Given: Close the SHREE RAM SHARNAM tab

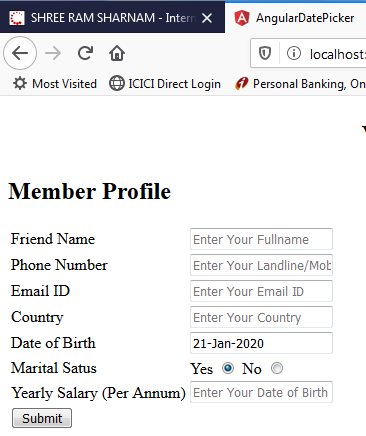Looking at the screenshot, I should [207, 18].
